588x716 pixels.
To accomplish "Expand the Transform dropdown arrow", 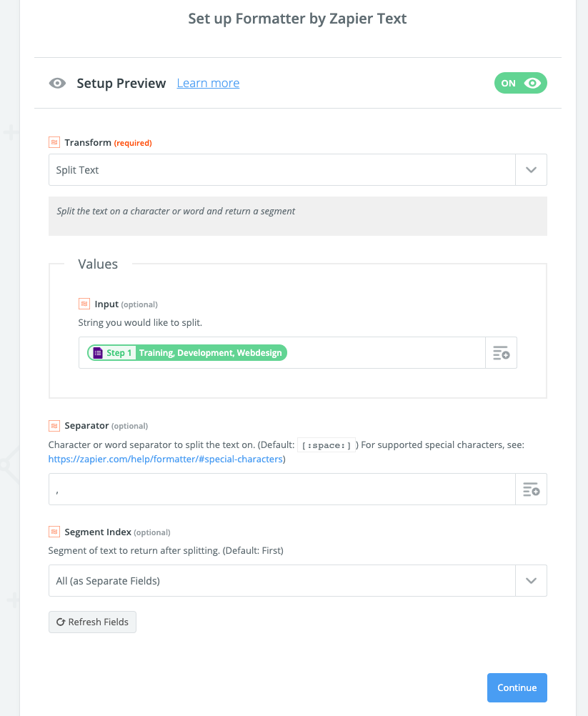I will (531, 170).
